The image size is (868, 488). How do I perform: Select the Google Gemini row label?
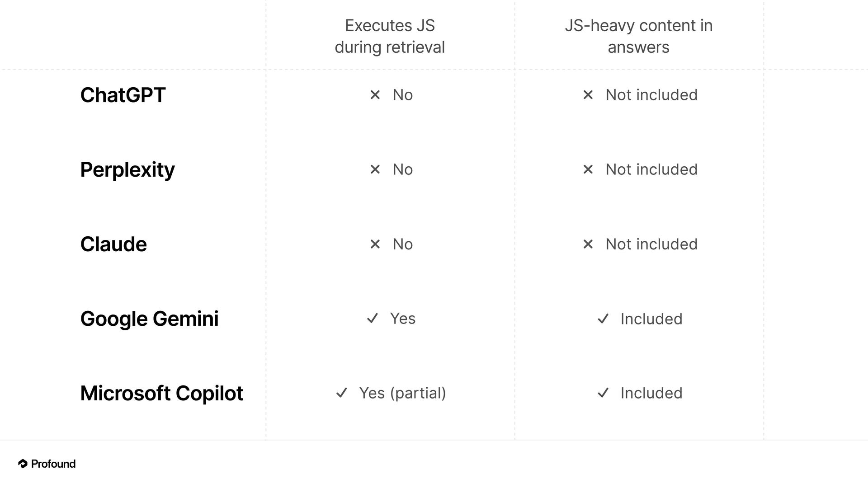tap(149, 319)
